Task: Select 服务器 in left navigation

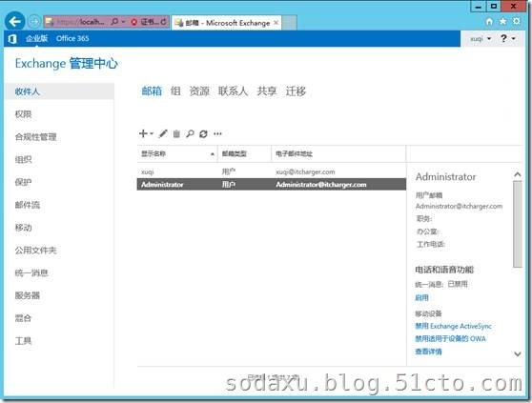Action: pyautogui.click(x=27, y=295)
